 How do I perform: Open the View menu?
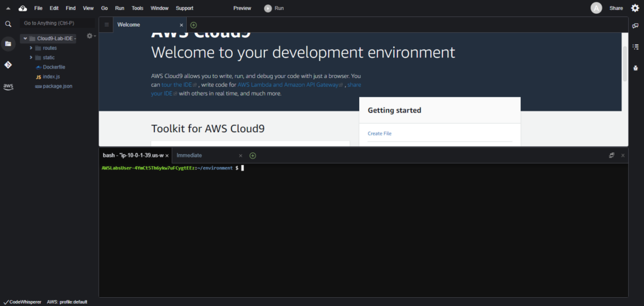(x=88, y=8)
